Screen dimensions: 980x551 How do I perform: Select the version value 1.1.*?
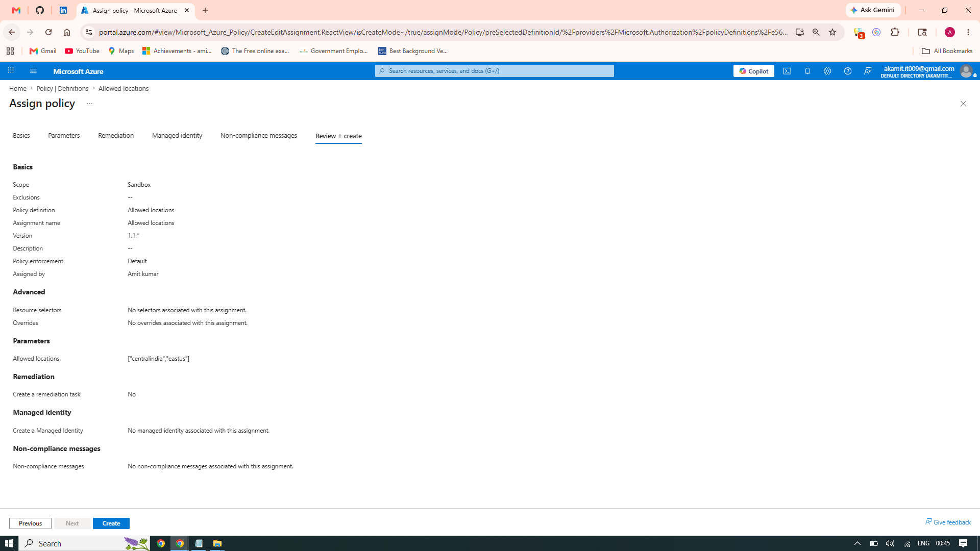tap(133, 236)
